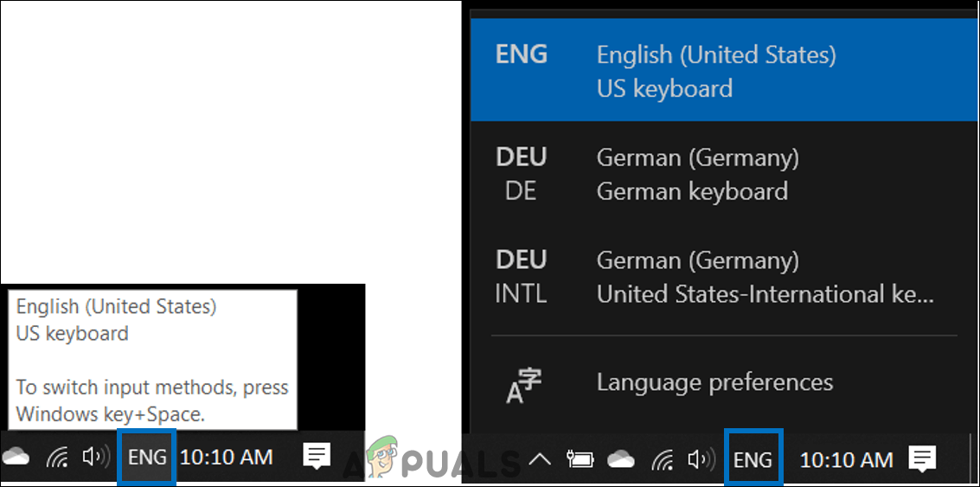Click the Language preferences character icon

[522, 385]
